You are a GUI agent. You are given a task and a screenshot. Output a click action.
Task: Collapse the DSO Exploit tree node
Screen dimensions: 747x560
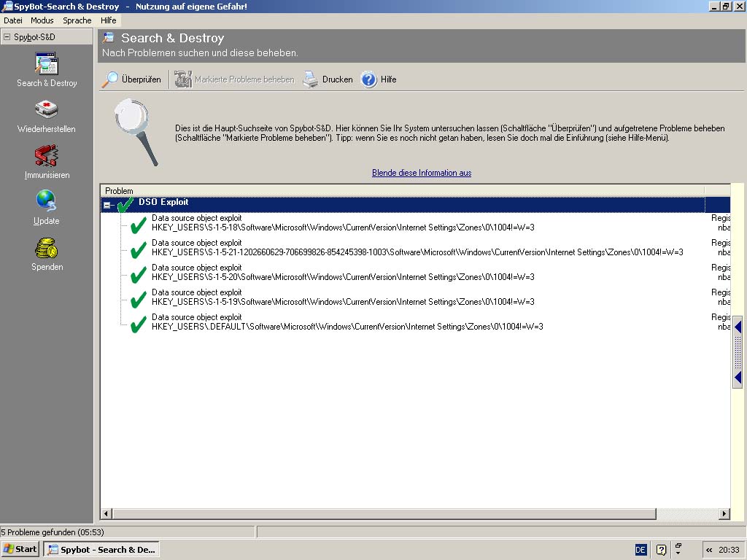tap(107, 205)
